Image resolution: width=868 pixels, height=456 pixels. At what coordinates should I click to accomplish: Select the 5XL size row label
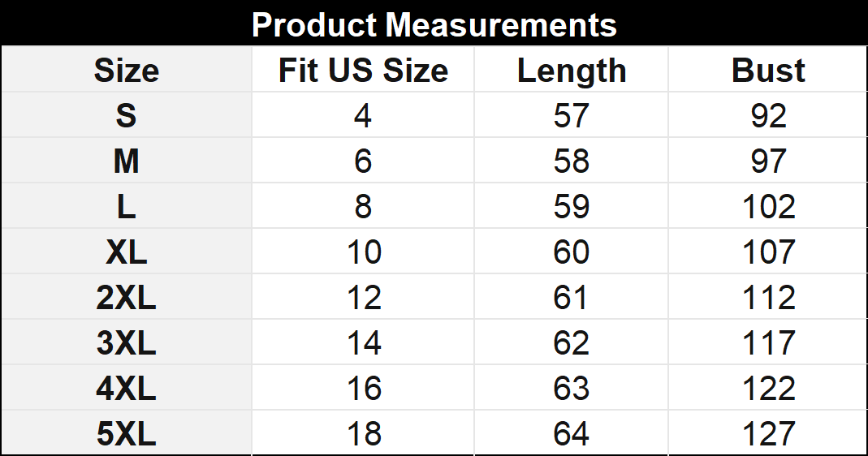126,434
